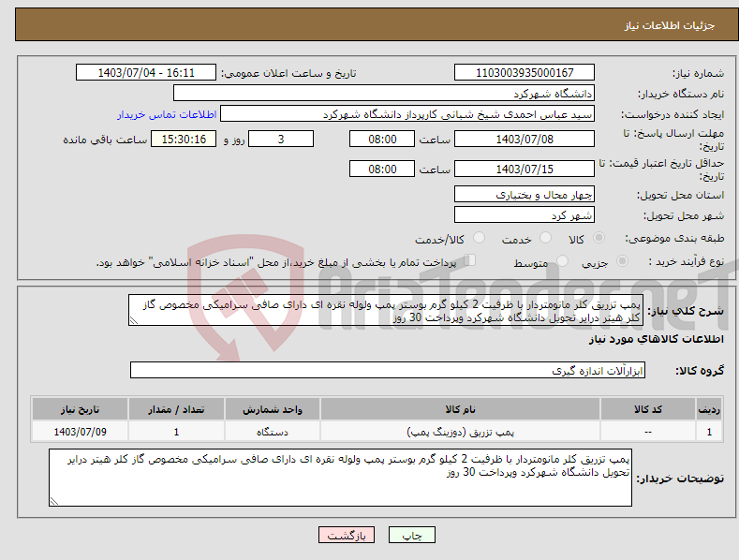Click the گروه کالا field ابزارآلات اندازه گیری
The width and height of the screenshot is (739, 560).
pyautogui.click(x=388, y=371)
